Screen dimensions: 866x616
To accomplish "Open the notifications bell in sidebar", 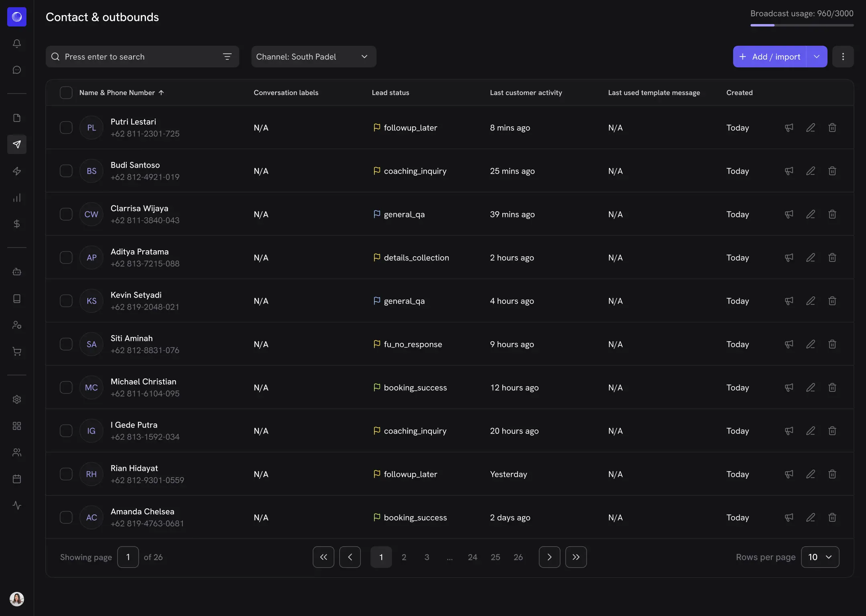I will (x=17, y=43).
